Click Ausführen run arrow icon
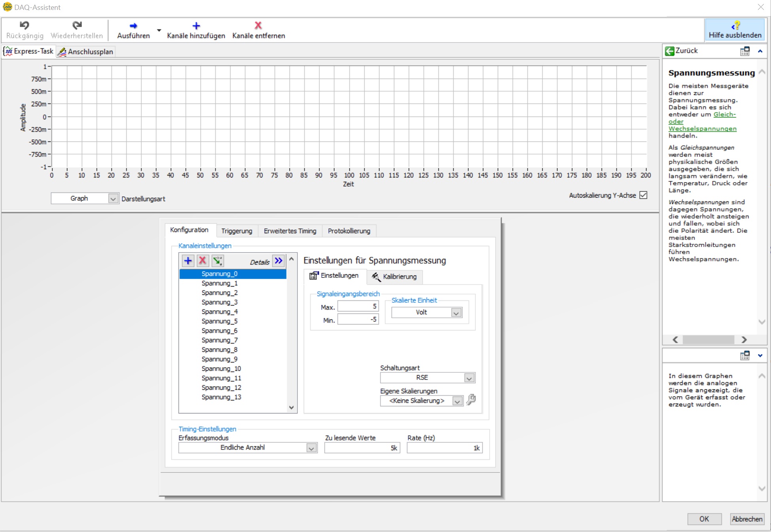The height and width of the screenshot is (532, 771). [133, 26]
